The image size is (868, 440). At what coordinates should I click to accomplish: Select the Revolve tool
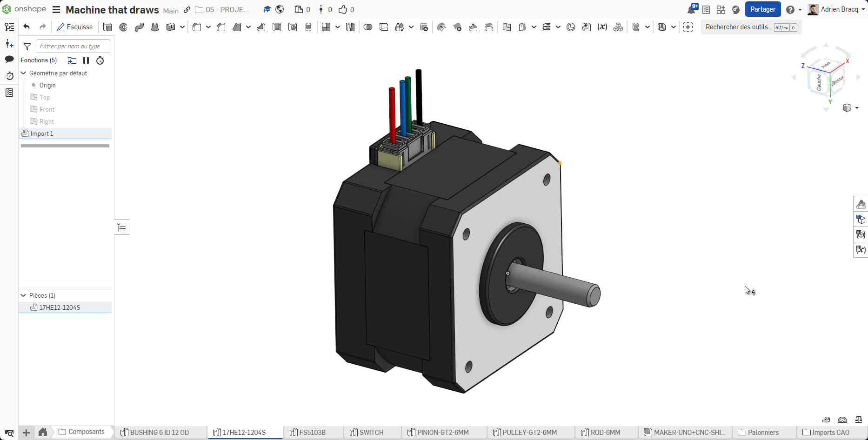click(x=123, y=27)
